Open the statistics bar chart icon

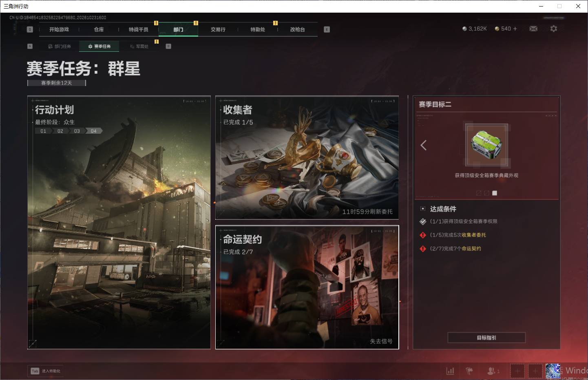(x=450, y=371)
